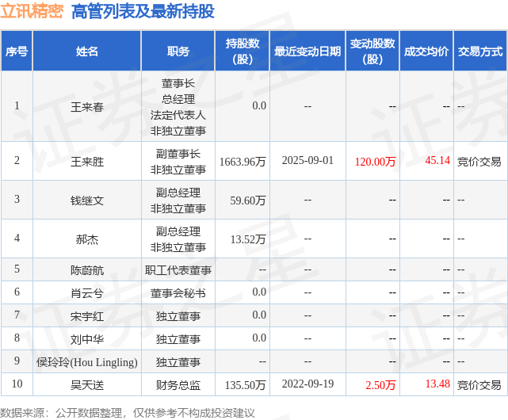The width and height of the screenshot is (508, 420).
Task: Select the 交易方式 column header
Action: click(x=480, y=52)
